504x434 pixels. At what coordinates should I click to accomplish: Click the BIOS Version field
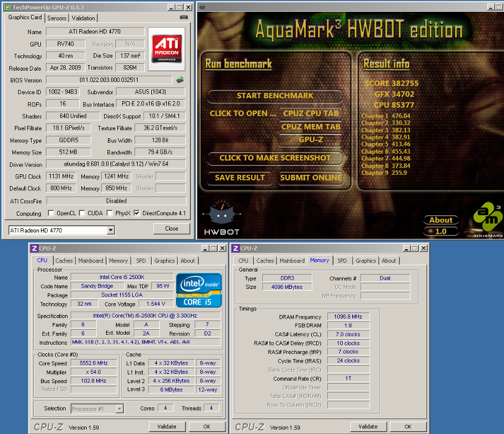click(109, 80)
